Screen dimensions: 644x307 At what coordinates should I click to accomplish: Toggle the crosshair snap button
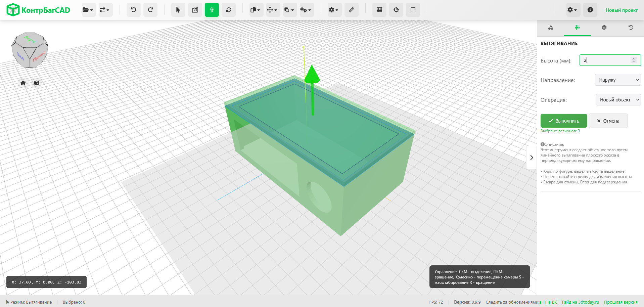tap(396, 10)
